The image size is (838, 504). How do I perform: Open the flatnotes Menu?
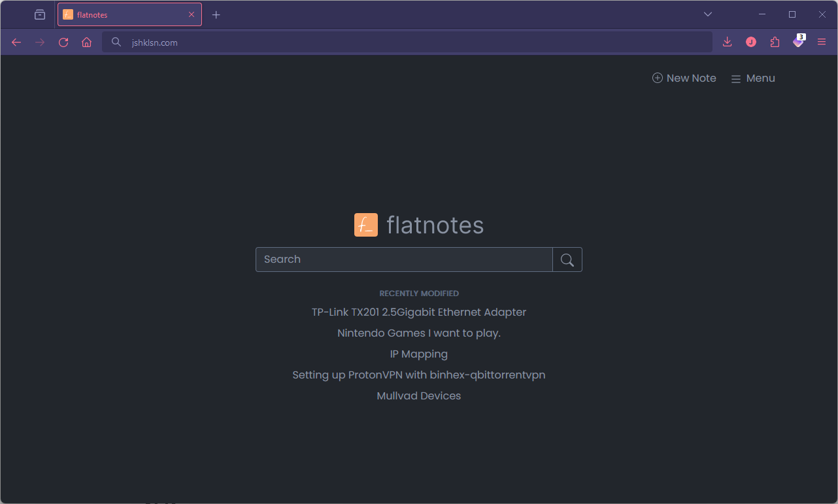[753, 78]
